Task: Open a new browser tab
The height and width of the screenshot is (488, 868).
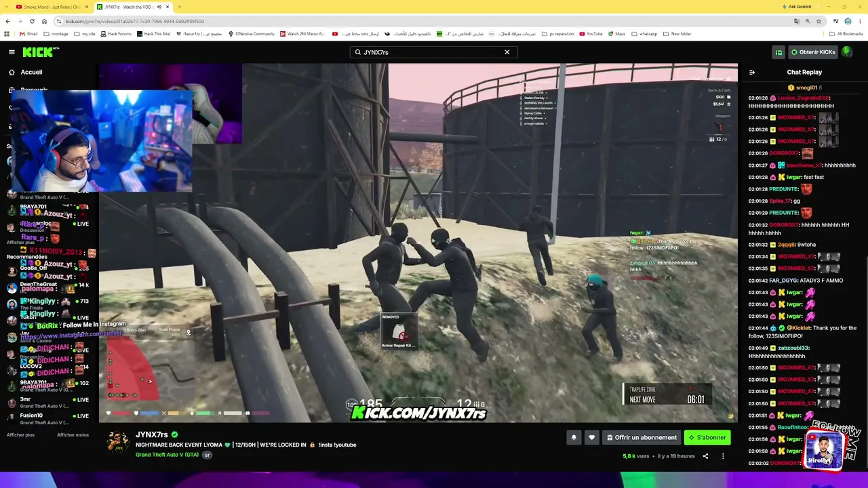Action: (x=179, y=7)
